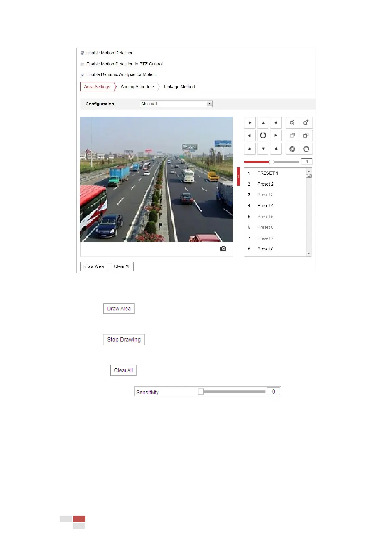Screen dimensions: 392x555
Task: Toggle Enable Motion Detection checkbox
Action: [82, 53]
